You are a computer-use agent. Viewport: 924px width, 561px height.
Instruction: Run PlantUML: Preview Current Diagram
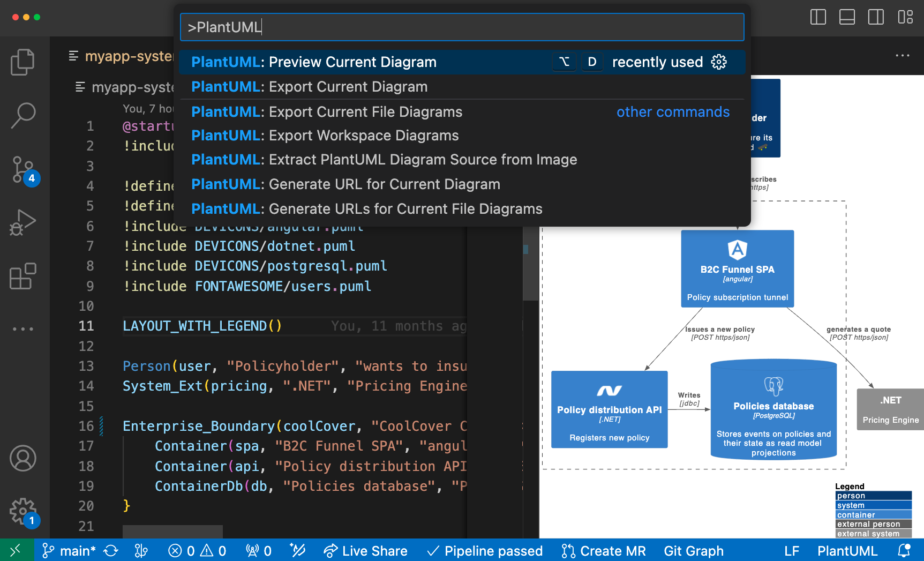[462, 62]
